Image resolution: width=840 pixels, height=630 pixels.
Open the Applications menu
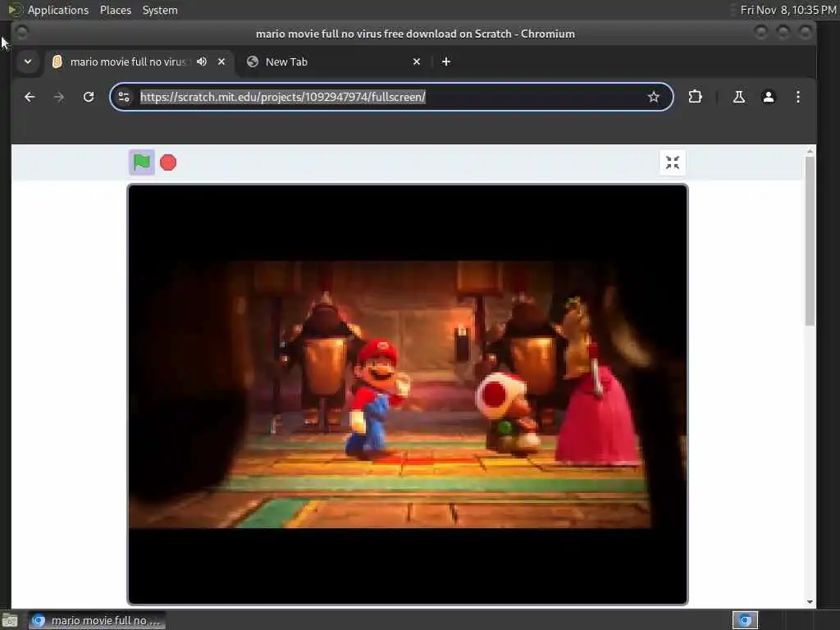coord(58,10)
